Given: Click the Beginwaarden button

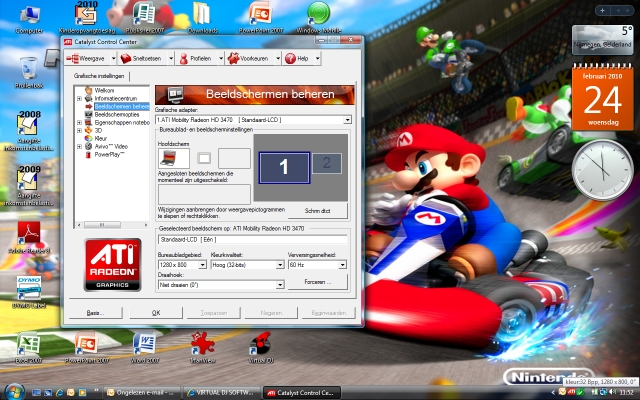Looking at the screenshot, I should coord(329,313).
